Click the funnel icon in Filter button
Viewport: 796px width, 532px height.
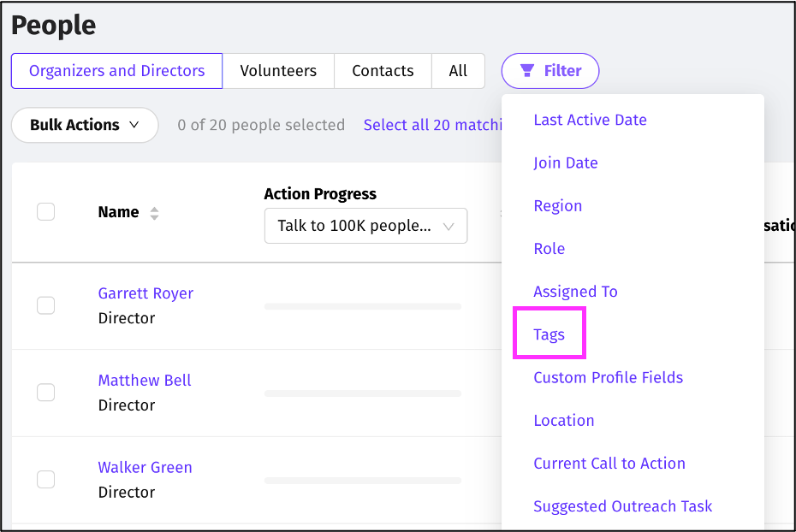pyautogui.click(x=527, y=71)
